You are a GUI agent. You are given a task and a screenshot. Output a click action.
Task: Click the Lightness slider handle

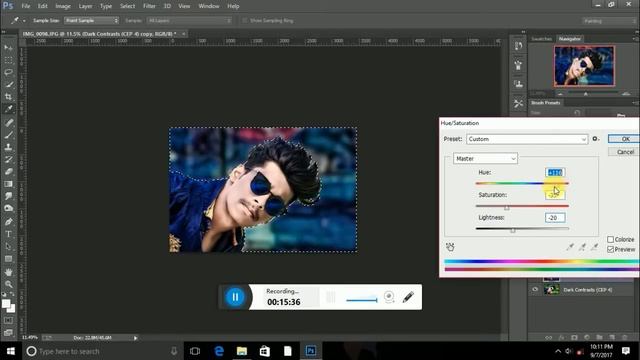[x=513, y=231]
